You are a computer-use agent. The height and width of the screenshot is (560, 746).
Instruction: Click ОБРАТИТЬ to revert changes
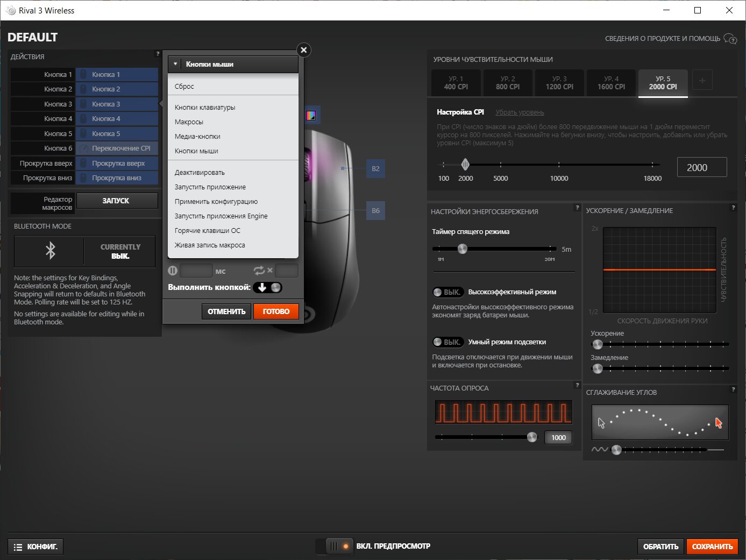click(x=660, y=547)
